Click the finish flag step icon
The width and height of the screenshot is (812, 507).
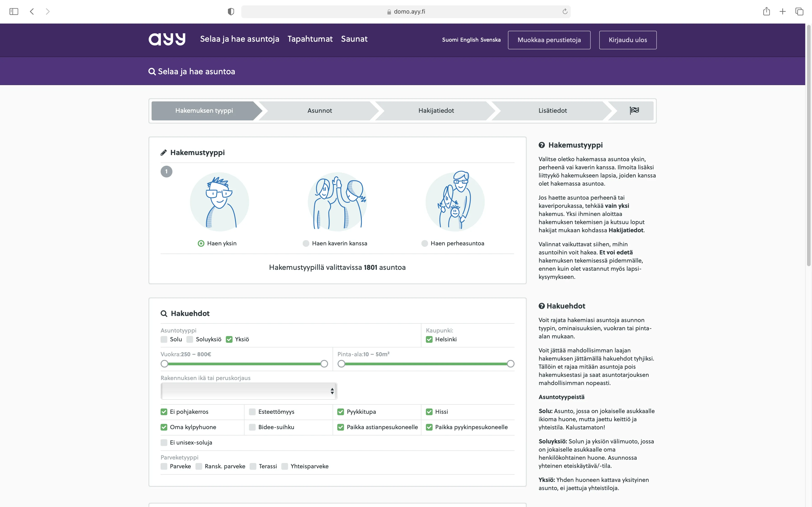634,110
